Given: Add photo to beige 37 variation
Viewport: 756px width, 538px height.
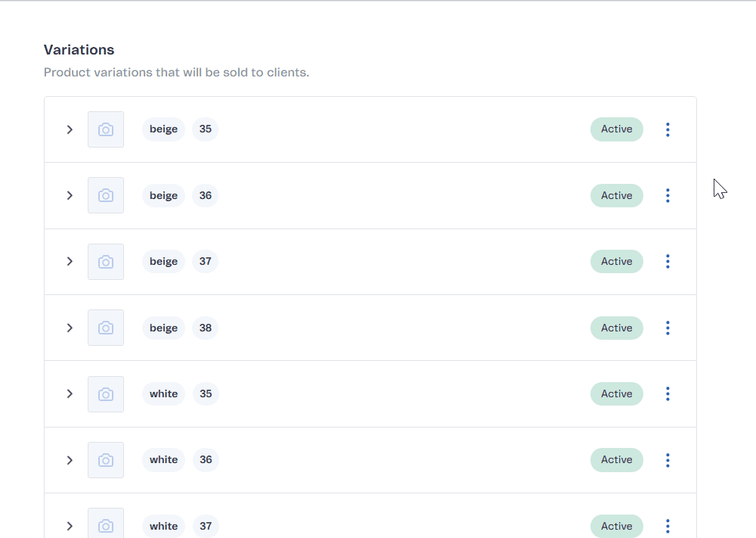Looking at the screenshot, I should [106, 262].
